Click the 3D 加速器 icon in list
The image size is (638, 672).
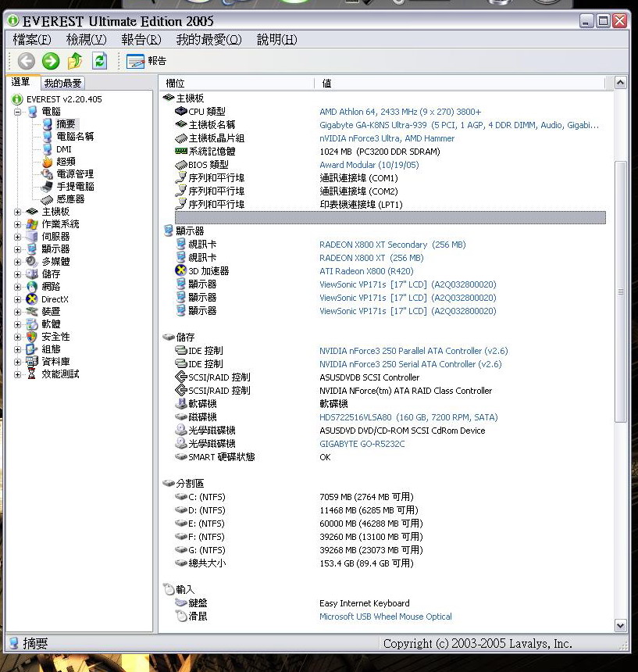click(180, 270)
